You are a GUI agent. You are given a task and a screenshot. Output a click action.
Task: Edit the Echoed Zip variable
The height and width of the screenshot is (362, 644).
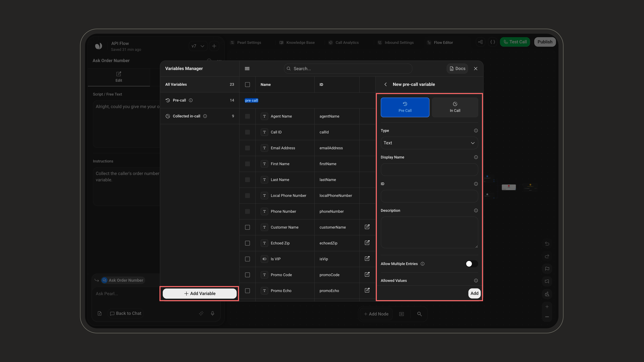point(367,243)
